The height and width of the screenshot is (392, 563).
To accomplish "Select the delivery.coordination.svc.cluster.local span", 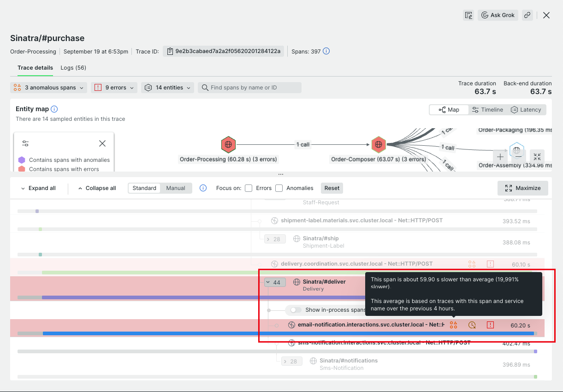I will pos(357,264).
